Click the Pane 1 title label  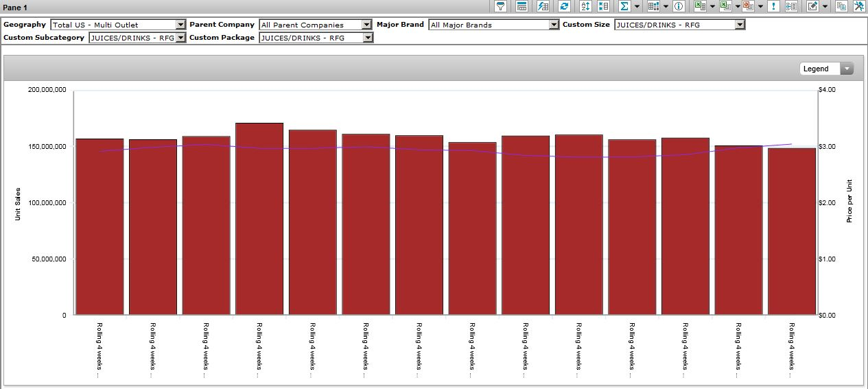pyautogui.click(x=15, y=8)
